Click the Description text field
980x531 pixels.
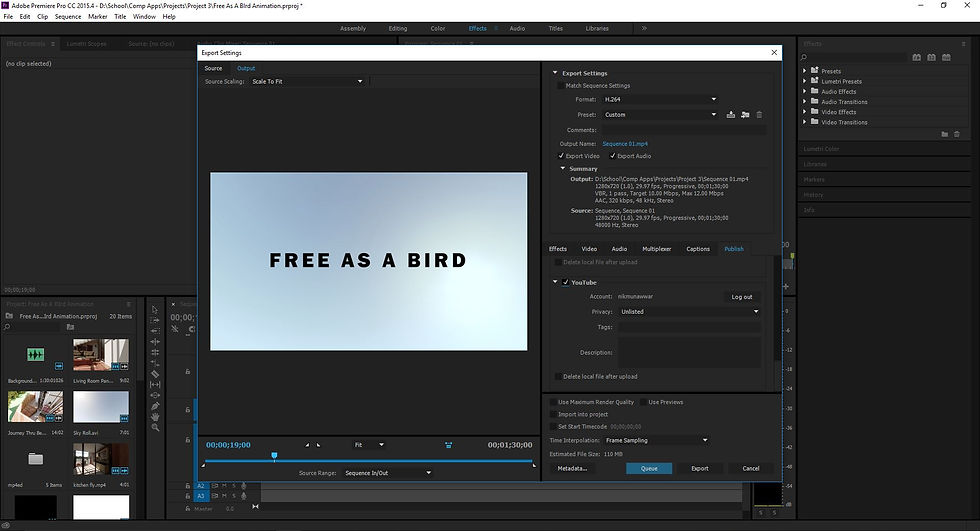(x=689, y=352)
